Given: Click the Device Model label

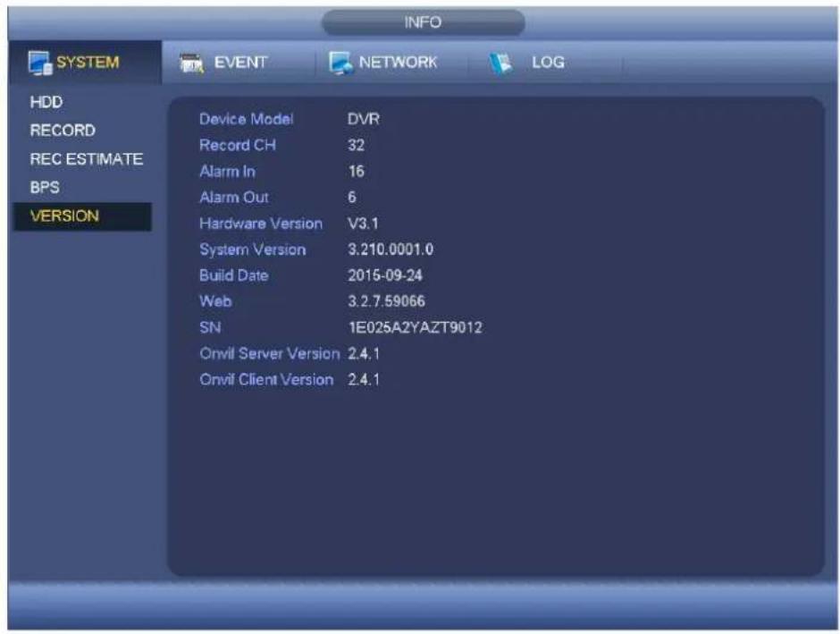Looking at the screenshot, I should tap(247, 119).
